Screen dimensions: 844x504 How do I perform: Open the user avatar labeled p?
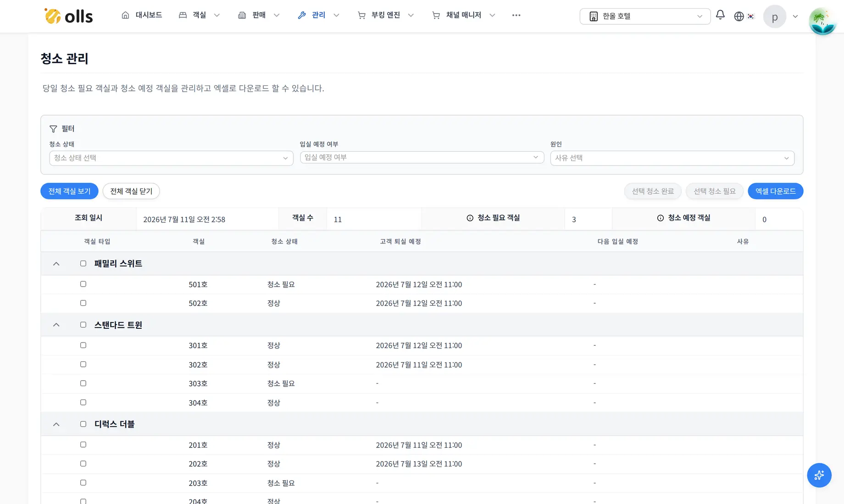point(775,17)
